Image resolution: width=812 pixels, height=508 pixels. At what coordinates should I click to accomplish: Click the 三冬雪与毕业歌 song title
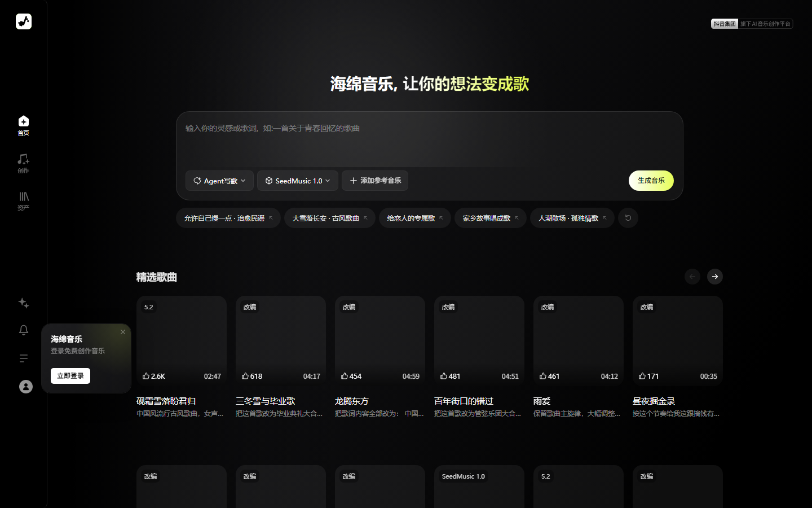(x=266, y=401)
